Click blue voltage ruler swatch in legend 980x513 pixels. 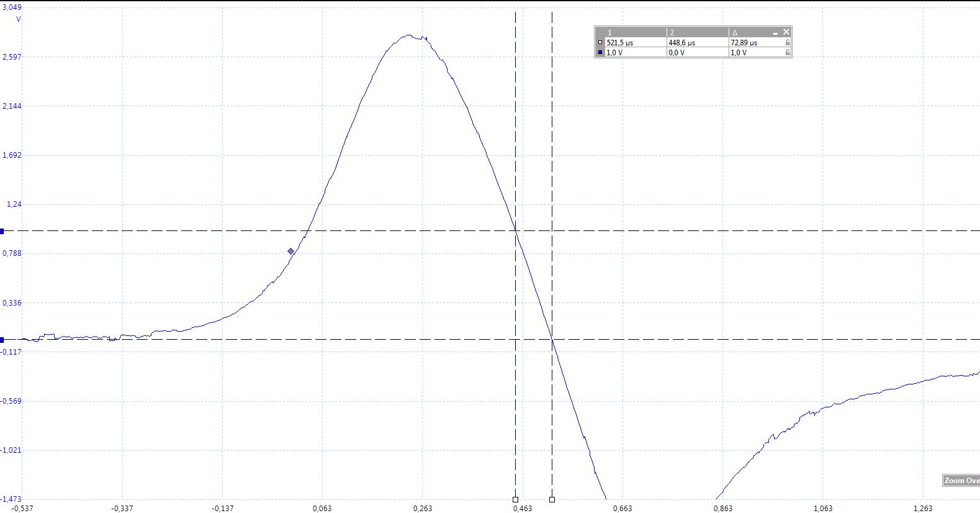[x=600, y=53]
